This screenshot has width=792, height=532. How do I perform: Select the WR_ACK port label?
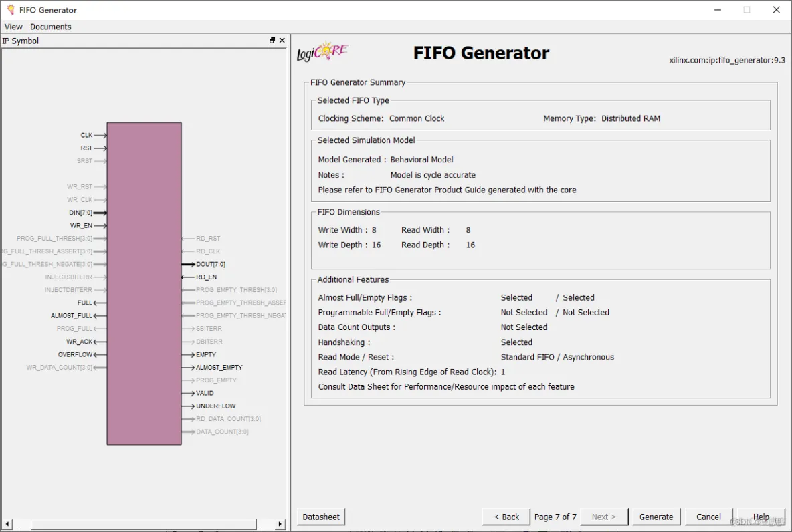(x=80, y=342)
